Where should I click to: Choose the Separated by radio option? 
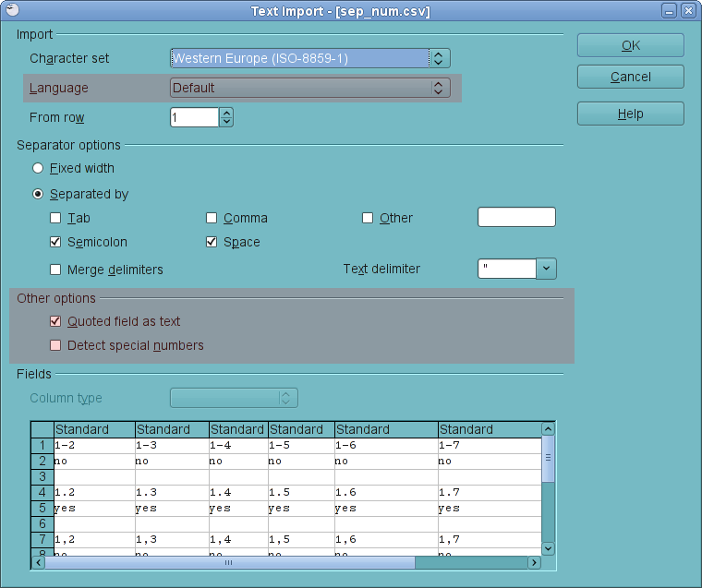click(x=38, y=195)
